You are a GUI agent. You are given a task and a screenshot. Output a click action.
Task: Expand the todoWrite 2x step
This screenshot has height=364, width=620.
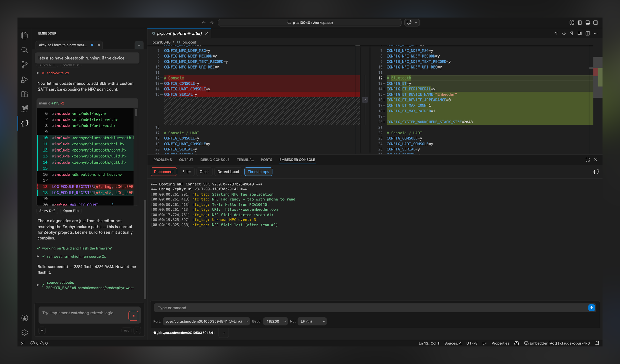pyautogui.click(x=38, y=73)
